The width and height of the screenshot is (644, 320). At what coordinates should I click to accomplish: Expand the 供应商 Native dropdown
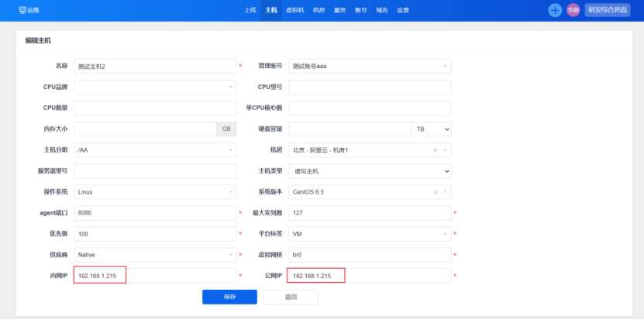[x=155, y=255]
